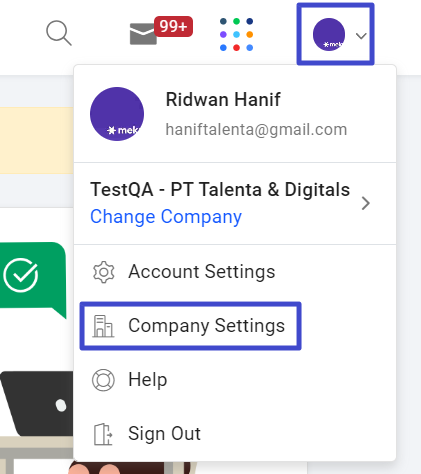
Task: Click the gear icon beside Account Settings
Action: 104,272
